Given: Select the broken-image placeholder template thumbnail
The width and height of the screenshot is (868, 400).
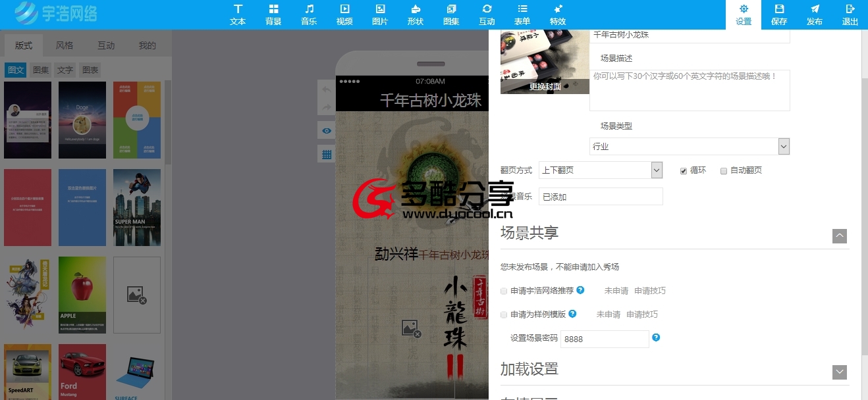Looking at the screenshot, I should (x=137, y=295).
